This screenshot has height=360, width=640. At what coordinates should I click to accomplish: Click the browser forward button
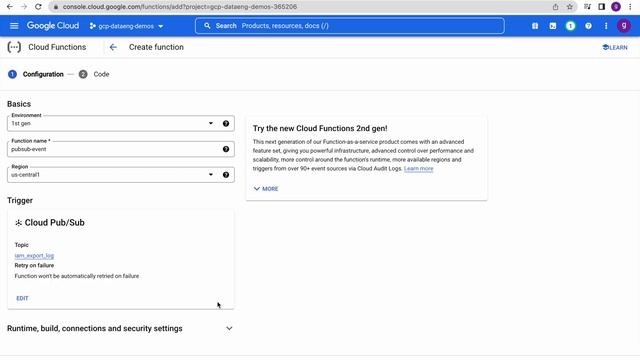(x=24, y=7)
